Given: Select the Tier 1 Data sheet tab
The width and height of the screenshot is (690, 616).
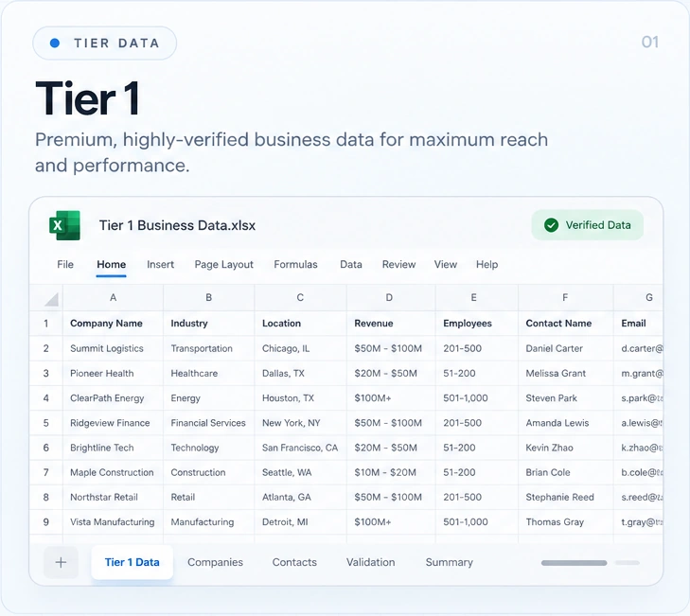Looking at the screenshot, I should 132,562.
